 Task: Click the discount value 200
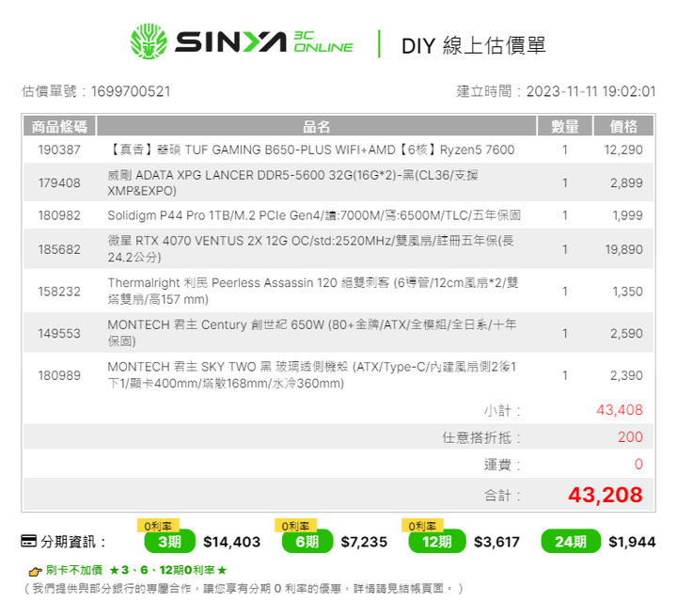click(x=630, y=436)
